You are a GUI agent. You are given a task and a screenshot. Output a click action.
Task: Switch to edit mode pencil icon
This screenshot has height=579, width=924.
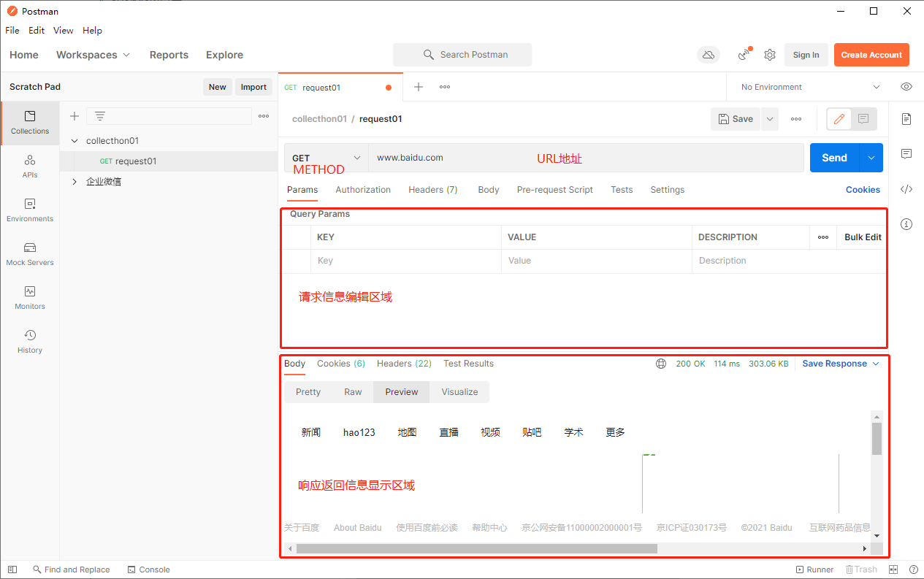tap(839, 119)
